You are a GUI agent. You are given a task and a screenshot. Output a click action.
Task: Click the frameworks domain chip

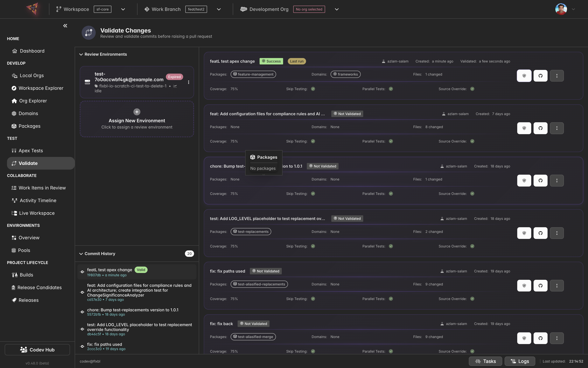345,74
